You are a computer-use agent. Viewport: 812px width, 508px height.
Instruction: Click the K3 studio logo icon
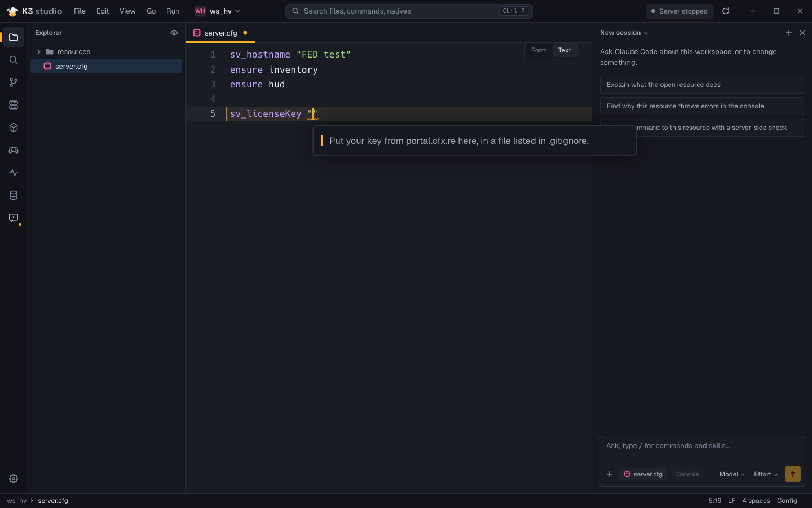coord(12,11)
